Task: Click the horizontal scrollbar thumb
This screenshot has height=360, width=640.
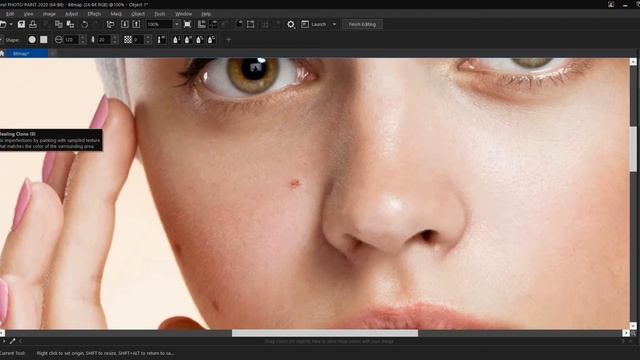Action: pyautogui.click(x=325, y=333)
